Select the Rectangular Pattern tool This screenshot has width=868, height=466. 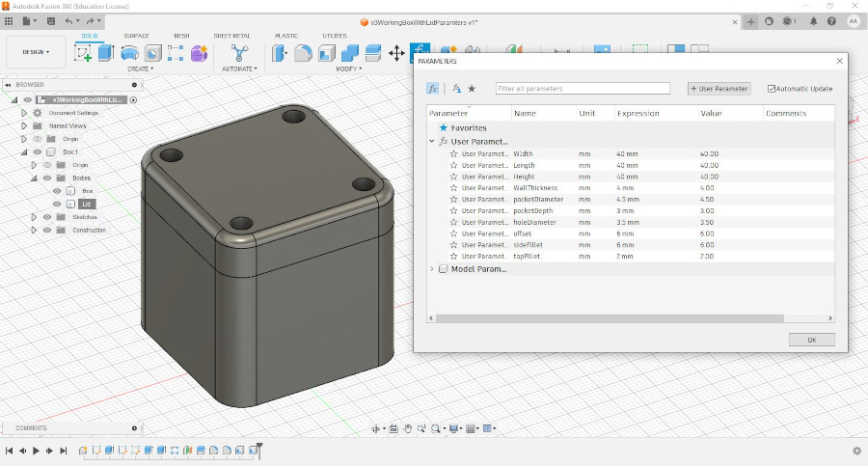click(176, 53)
